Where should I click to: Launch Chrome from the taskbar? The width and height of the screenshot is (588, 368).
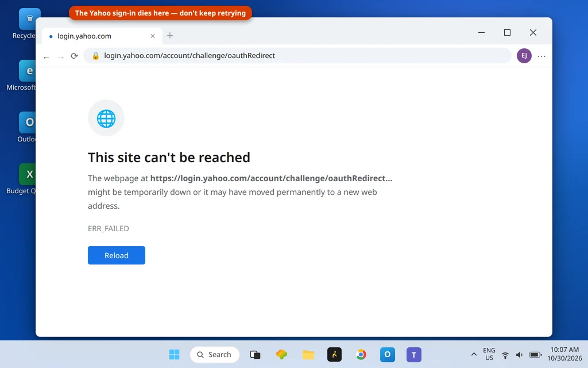click(361, 354)
